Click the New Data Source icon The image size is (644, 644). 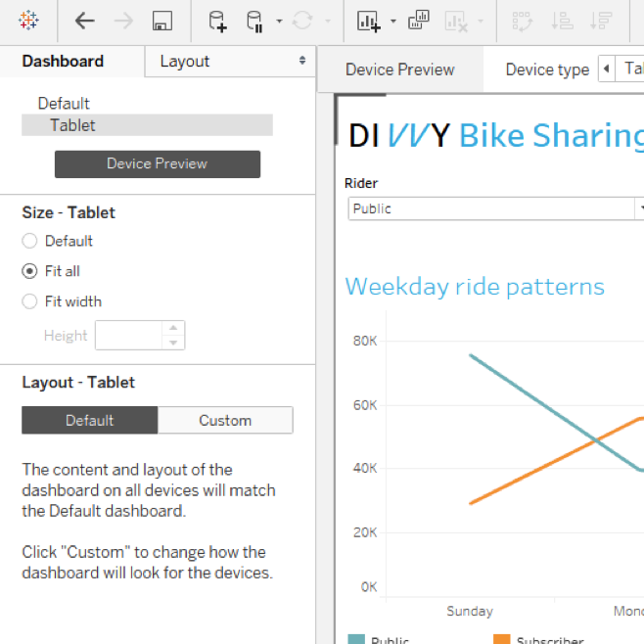coord(217,21)
